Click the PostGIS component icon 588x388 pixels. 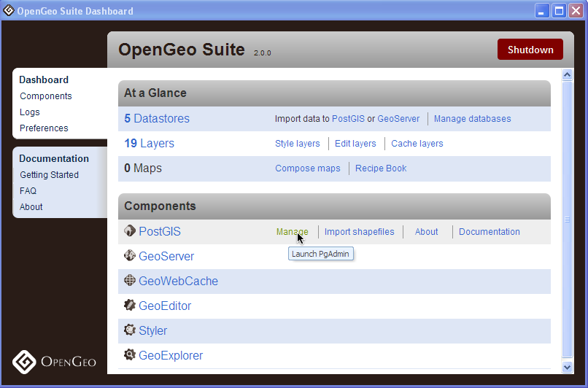(130, 231)
